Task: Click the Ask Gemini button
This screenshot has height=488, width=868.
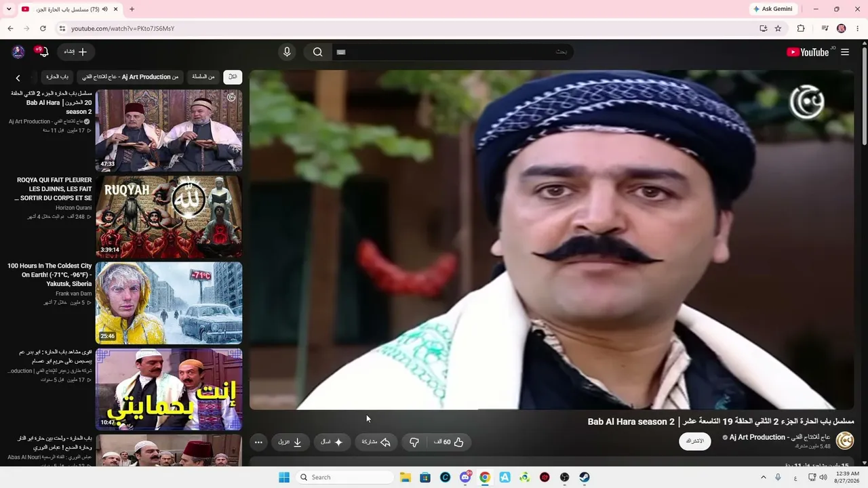Action: (773, 9)
